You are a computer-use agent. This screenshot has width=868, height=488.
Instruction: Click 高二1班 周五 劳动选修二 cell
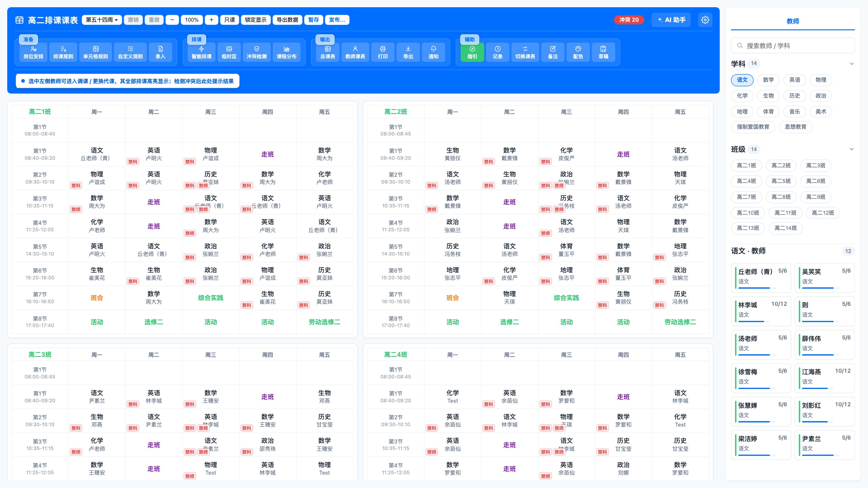(324, 322)
